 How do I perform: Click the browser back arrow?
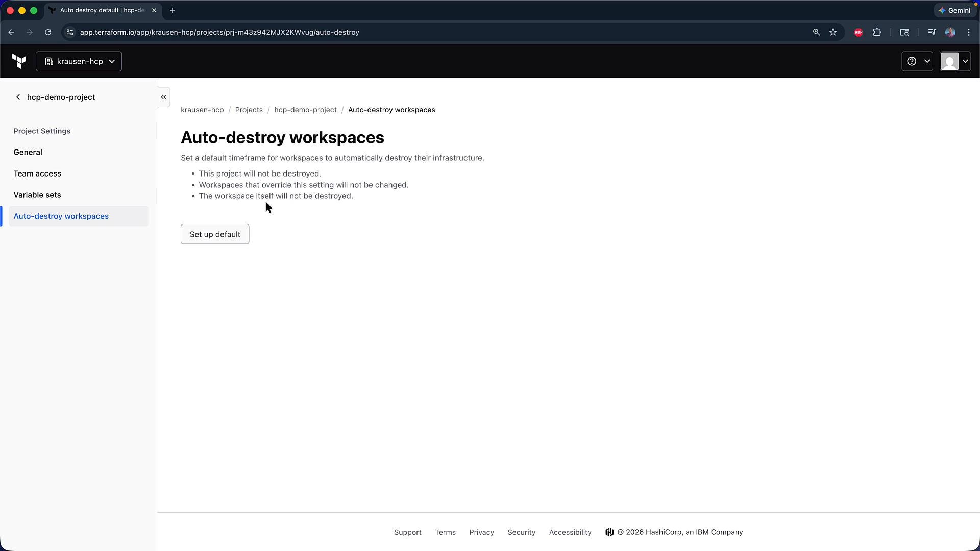click(x=11, y=32)
